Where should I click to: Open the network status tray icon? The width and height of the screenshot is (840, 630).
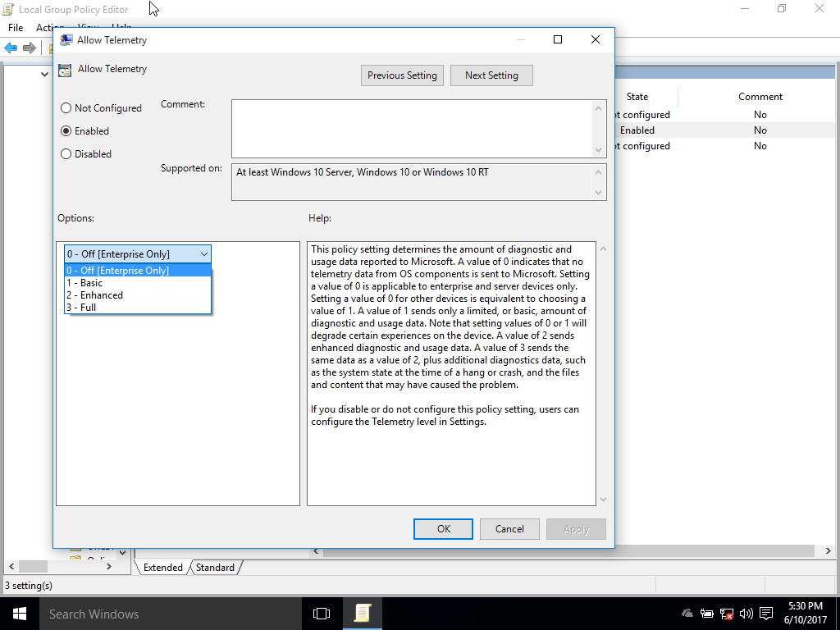(727, 614)
